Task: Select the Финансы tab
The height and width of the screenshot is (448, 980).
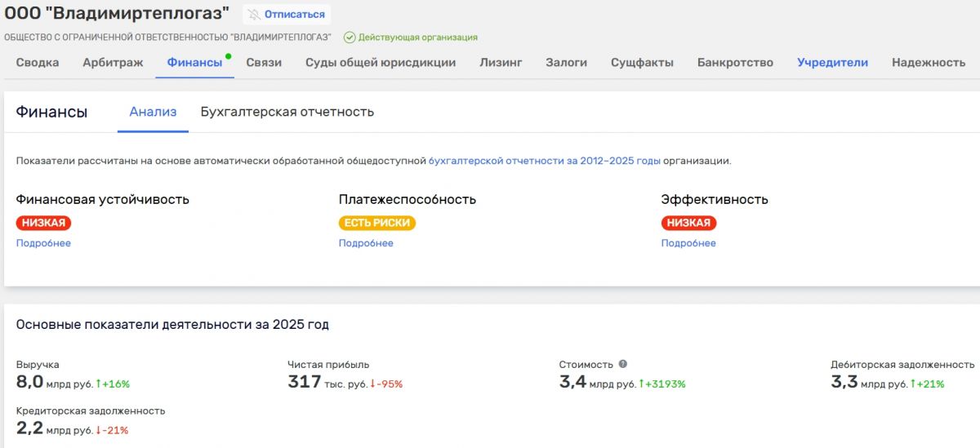Action: click(x=194, y=63)
